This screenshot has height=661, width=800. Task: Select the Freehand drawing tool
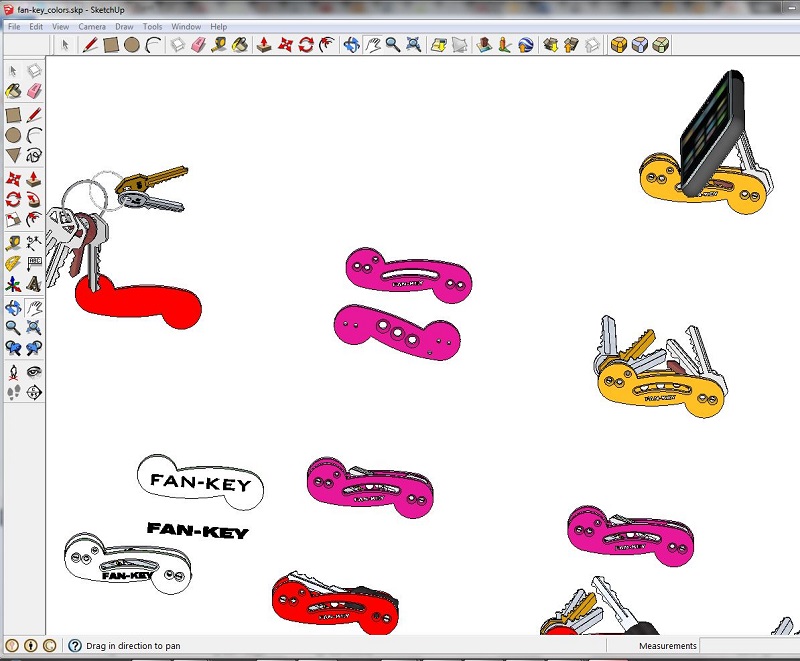click(34, 156)
